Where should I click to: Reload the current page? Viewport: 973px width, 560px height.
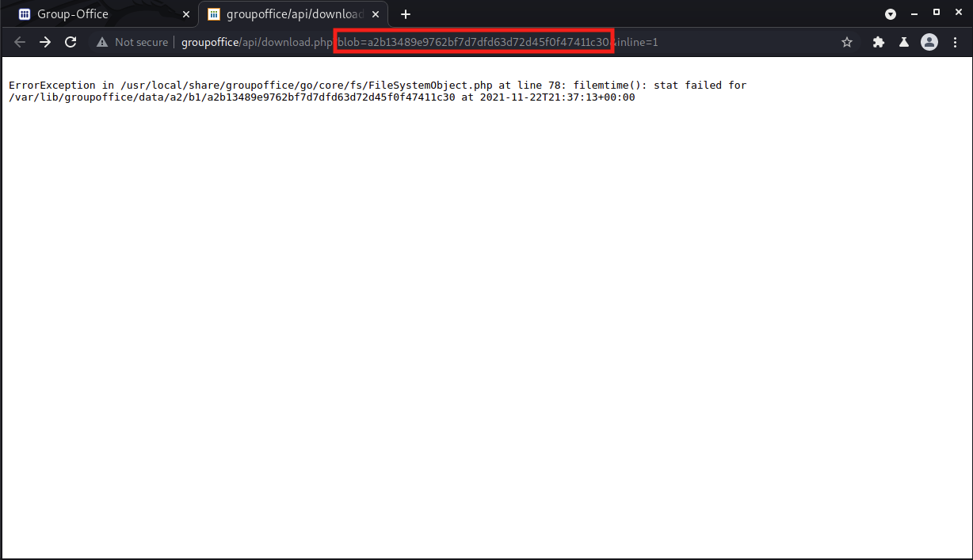pos(71,42)
